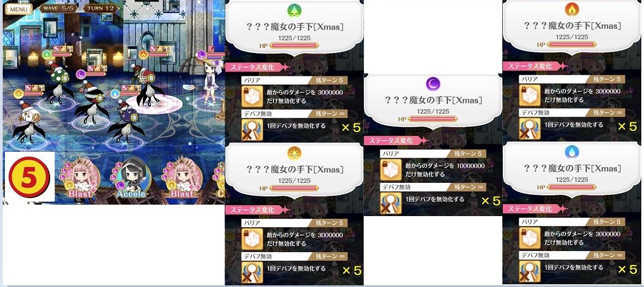Select the second Blast disc card
This screenshot has height=287, width=644.
(182, 179)
